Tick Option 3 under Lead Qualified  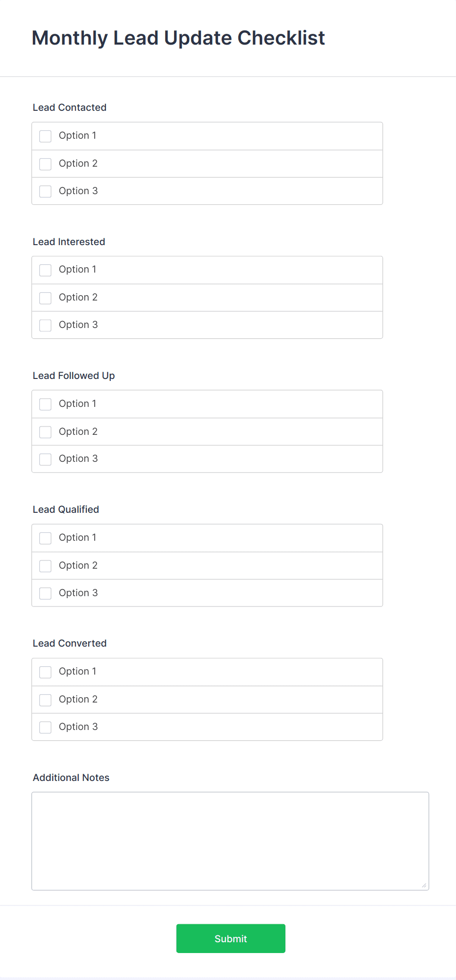coord(46,593)
